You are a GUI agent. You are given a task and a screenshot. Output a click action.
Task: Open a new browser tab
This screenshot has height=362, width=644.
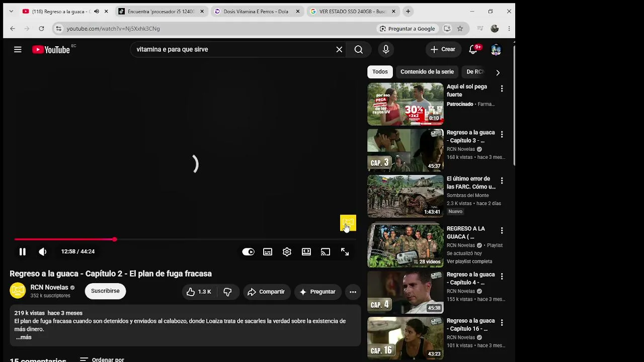408,11
